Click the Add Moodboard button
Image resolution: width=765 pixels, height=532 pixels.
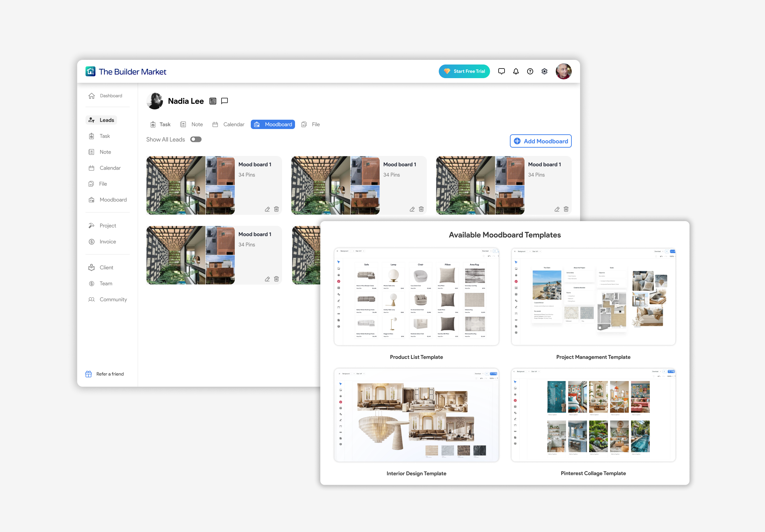(x=540, y=141)
